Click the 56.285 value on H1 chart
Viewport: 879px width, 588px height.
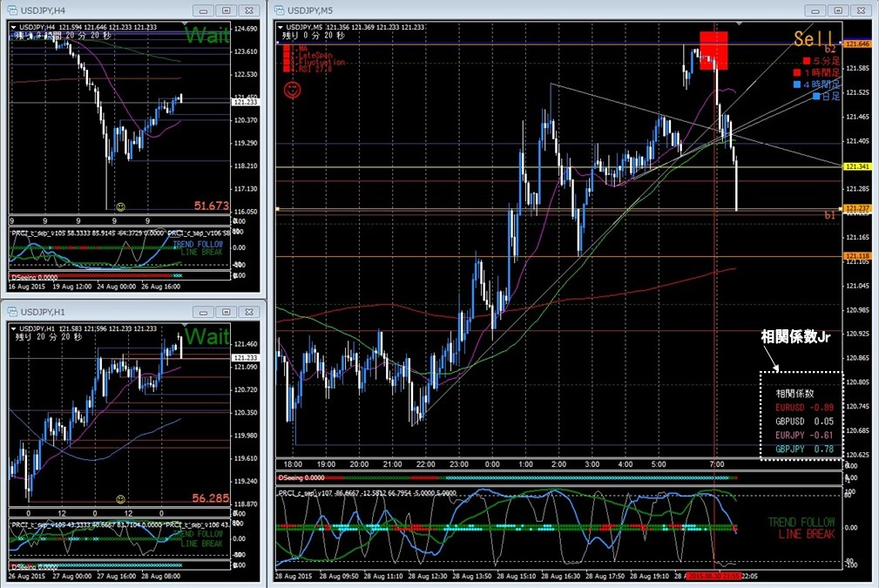[210, 497]
